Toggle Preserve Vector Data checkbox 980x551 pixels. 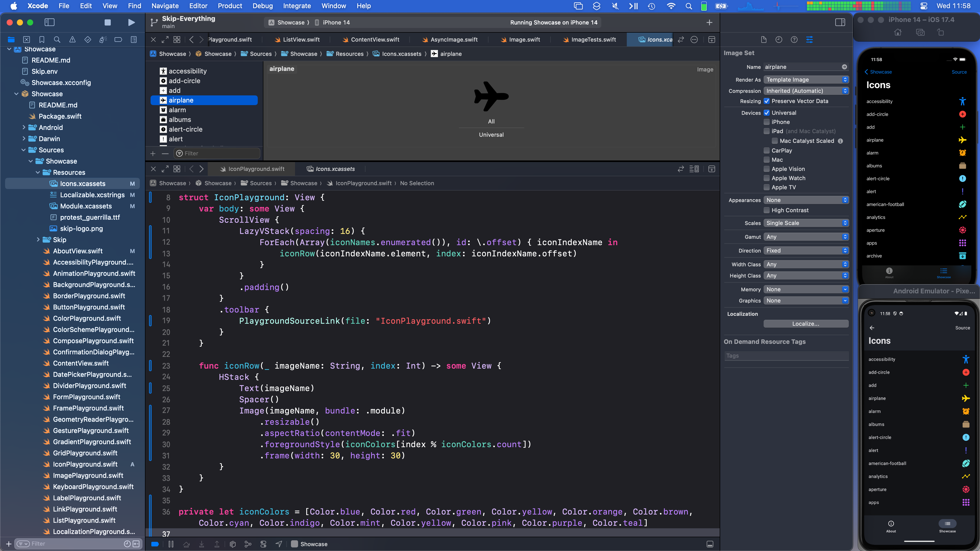[767, 101]
